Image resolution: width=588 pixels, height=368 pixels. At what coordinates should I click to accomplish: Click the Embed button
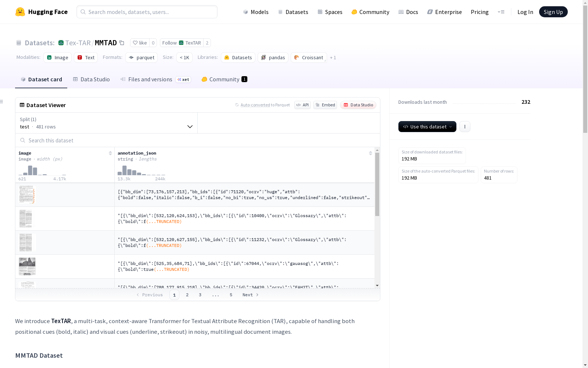325,105
